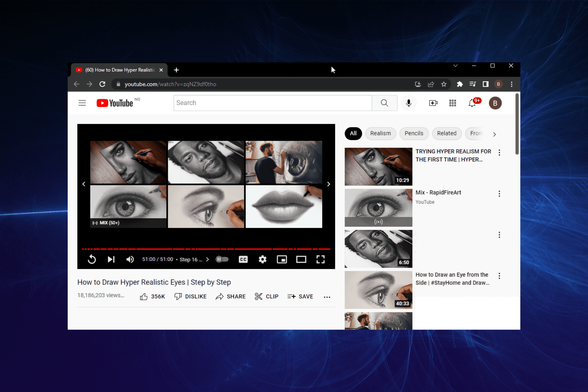Viewport: 588px width, 392px height.
Task: Install app icon in the address bar
Action: 418,84
